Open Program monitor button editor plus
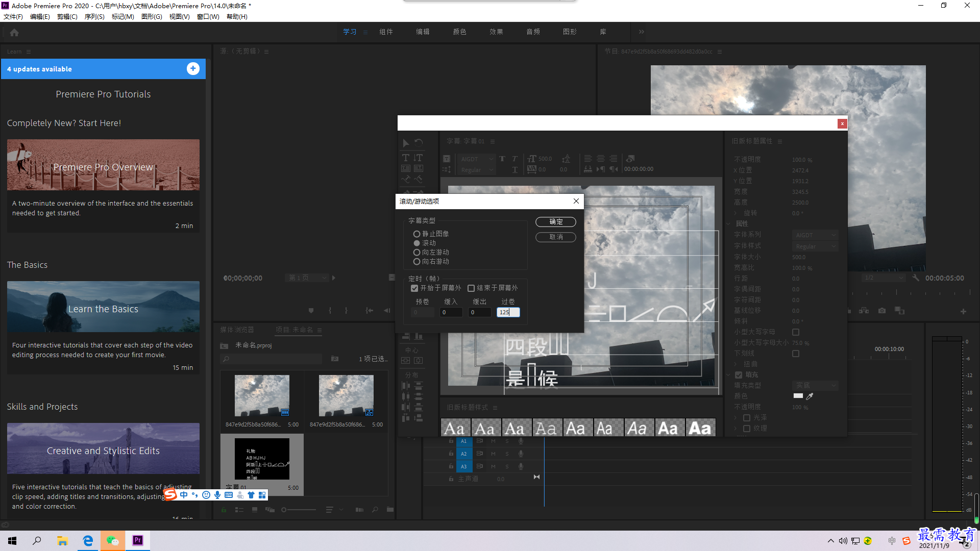Screen dimensions: 980x551 pyautogui.click(x=963, y=311)
